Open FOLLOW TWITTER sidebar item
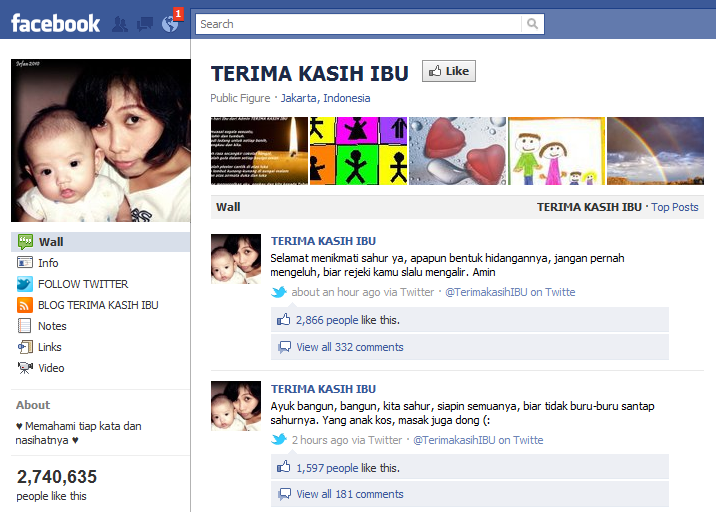 click(x=83, y=284)
